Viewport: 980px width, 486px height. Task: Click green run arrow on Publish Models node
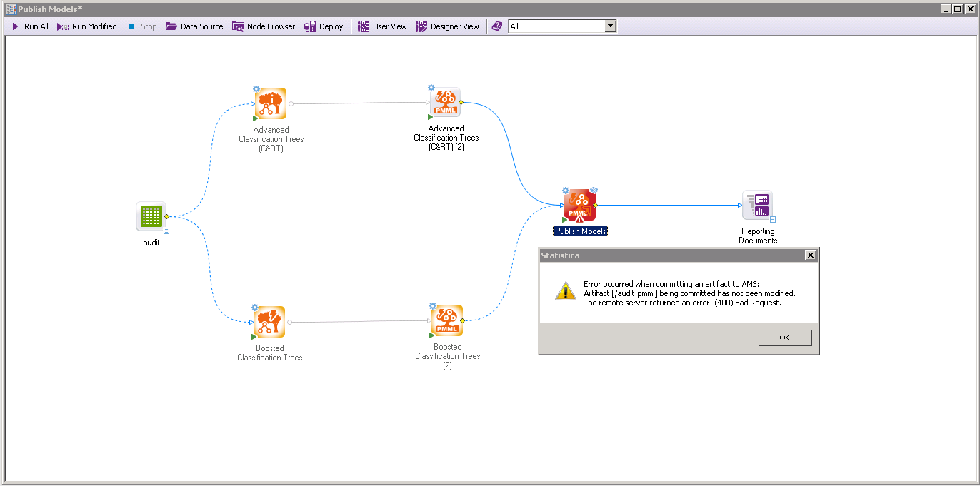pos(565,220)
